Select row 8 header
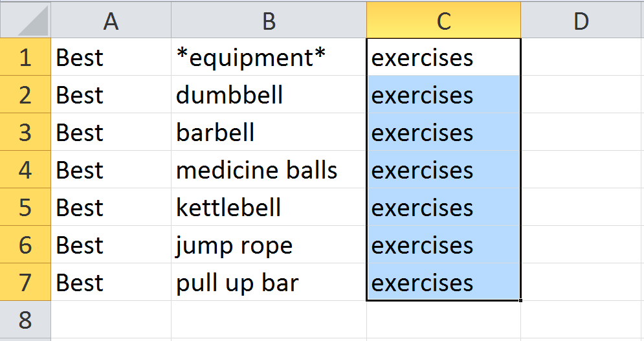Screen dimensions: 644x341 pyautogui.click(x=25, y=320)
